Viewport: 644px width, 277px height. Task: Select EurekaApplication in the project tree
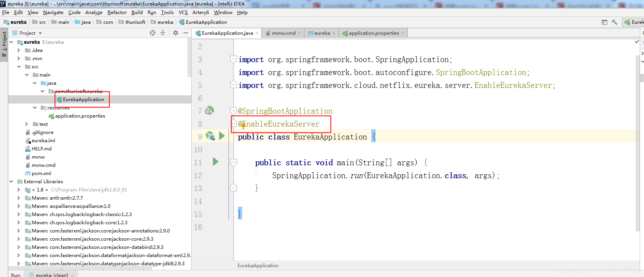point(83,100)
